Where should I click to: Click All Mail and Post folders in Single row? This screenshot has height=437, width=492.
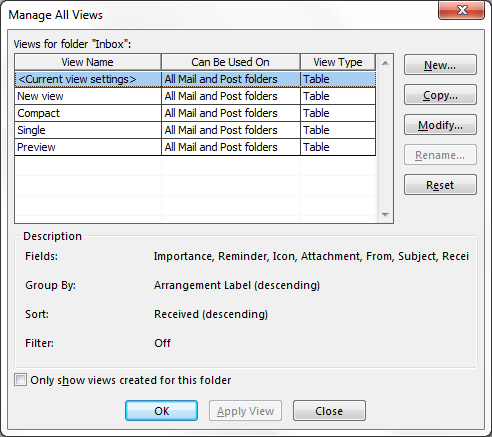pyautogui.click(x=231, y=130)
